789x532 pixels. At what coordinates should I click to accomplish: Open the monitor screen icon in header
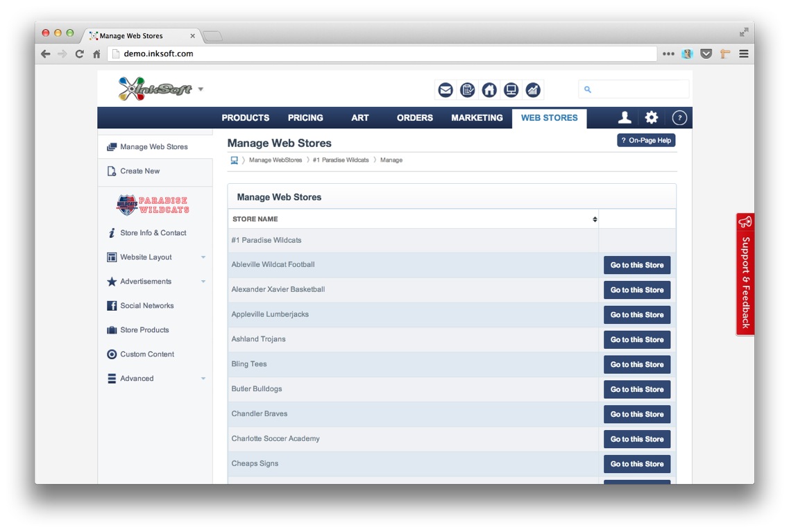[x=511, y=90]
